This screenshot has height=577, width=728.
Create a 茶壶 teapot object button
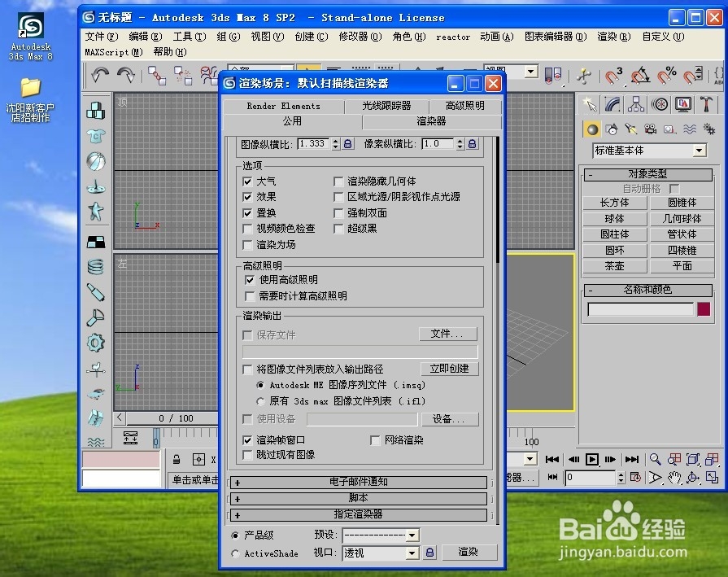[615, 266]
